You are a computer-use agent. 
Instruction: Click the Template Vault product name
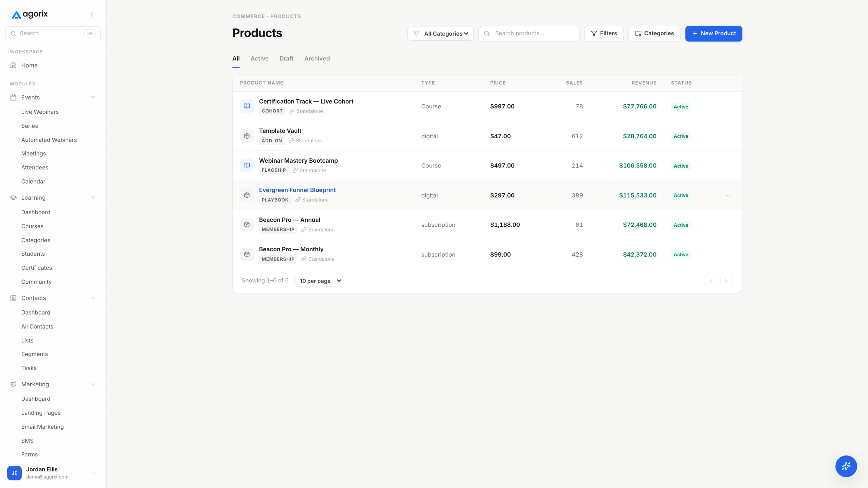point(280,131)
